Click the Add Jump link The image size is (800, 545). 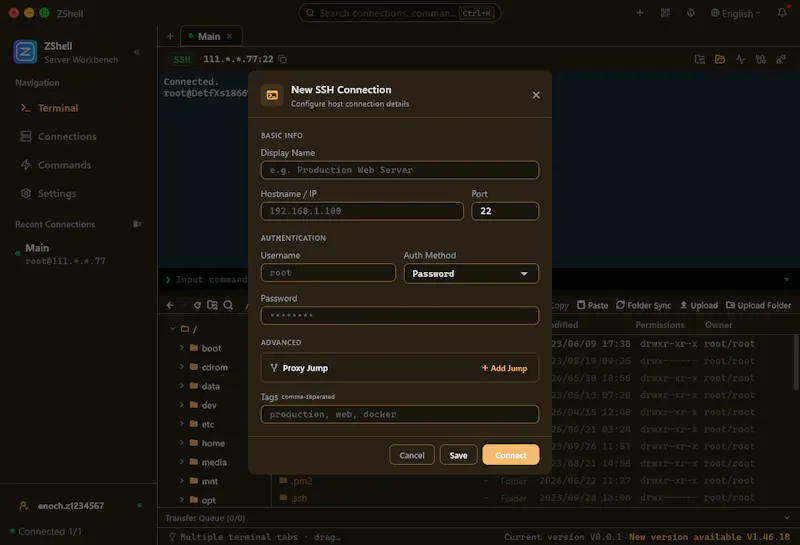click(505, 368)
